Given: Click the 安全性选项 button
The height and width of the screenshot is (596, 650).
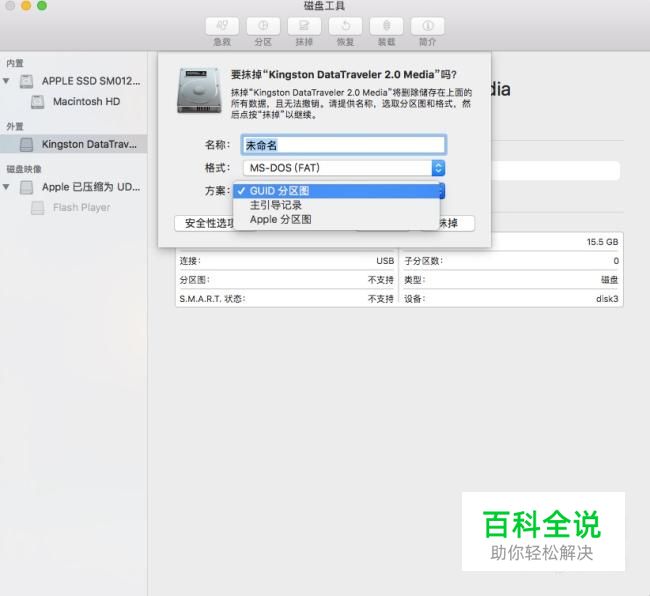Looking at the screenshot, I should click(205, 223).
